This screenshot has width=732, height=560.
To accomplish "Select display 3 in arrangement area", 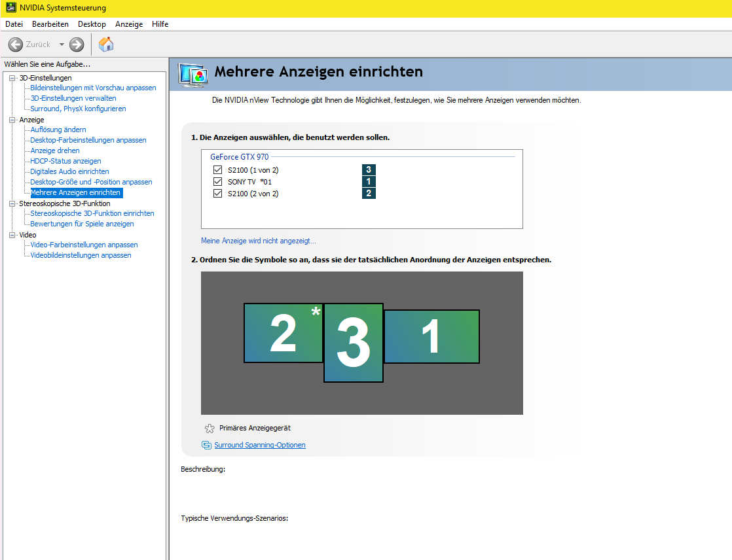I will 354,343.
